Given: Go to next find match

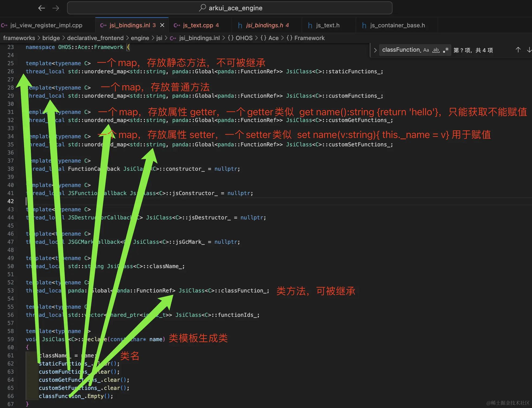Looking at the screenshot, I should click(x=529, y=50).
